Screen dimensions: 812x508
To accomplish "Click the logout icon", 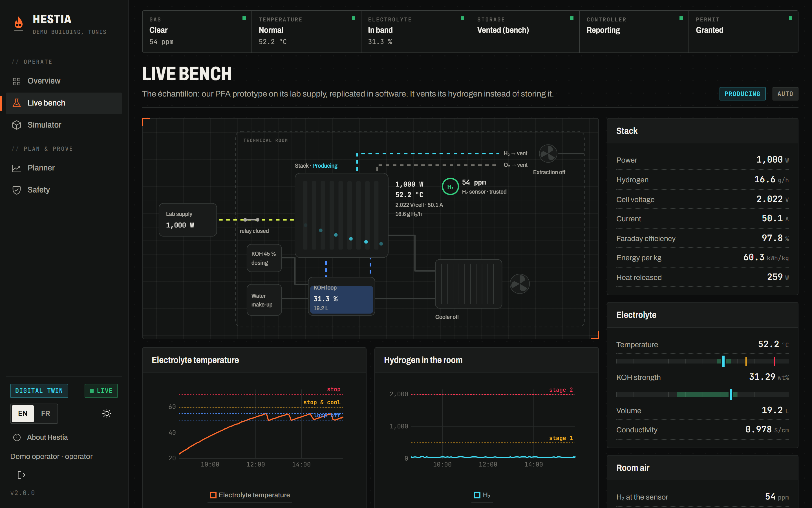I will click(x=21, y=475).
